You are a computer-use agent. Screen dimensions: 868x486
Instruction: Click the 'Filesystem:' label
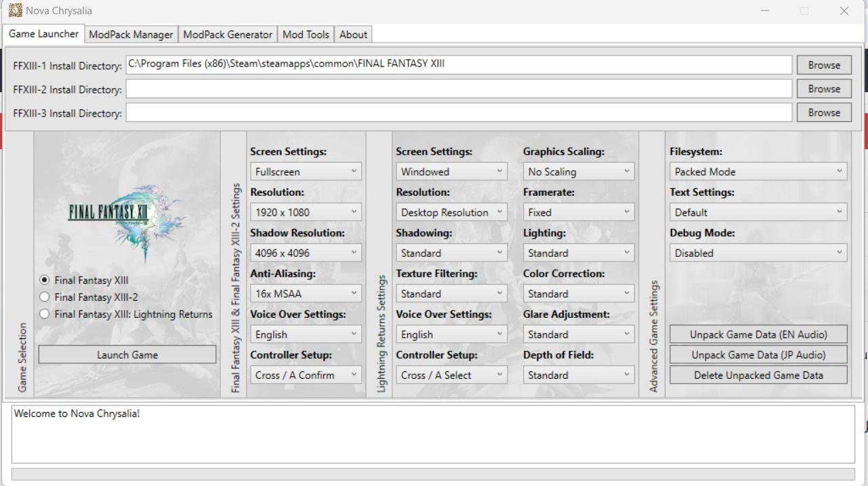click(x=696, y=151)
